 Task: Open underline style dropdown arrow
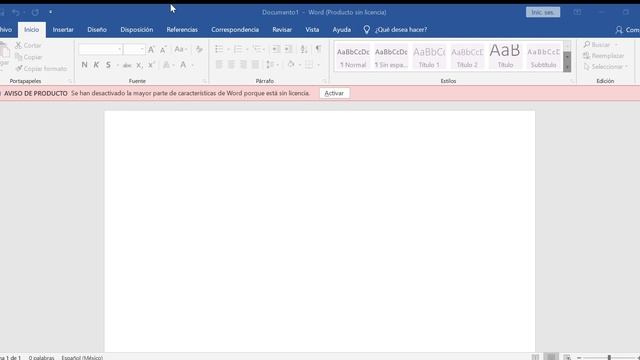click(x=118, y=65)
